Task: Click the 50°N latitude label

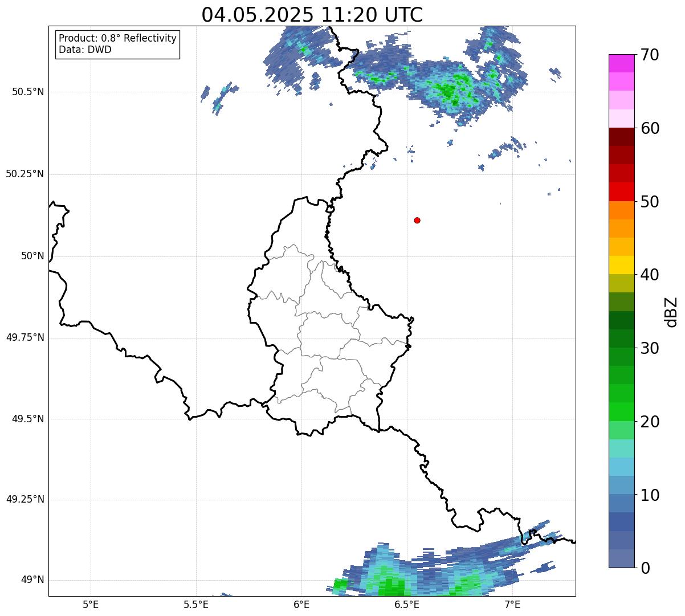Action: click(x=32, y=256)
